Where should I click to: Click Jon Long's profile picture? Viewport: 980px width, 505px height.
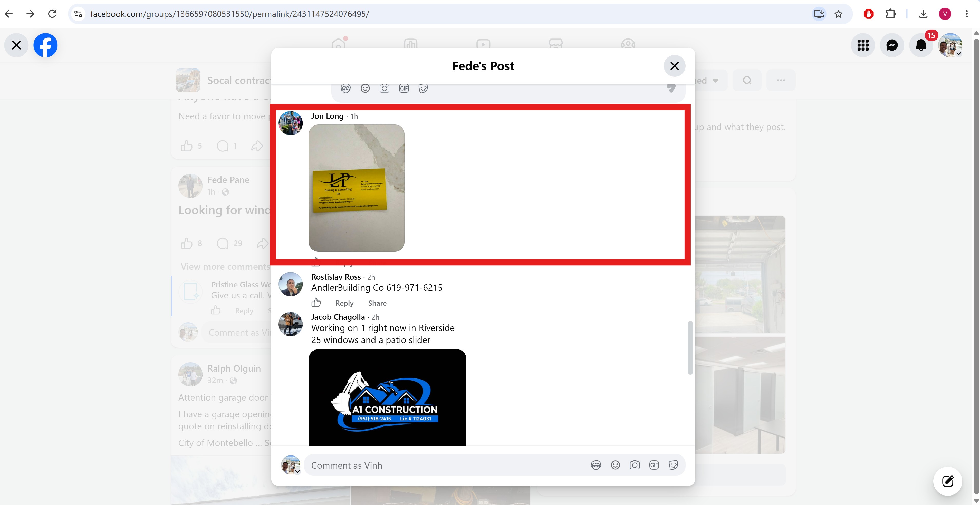coord(291,123)
